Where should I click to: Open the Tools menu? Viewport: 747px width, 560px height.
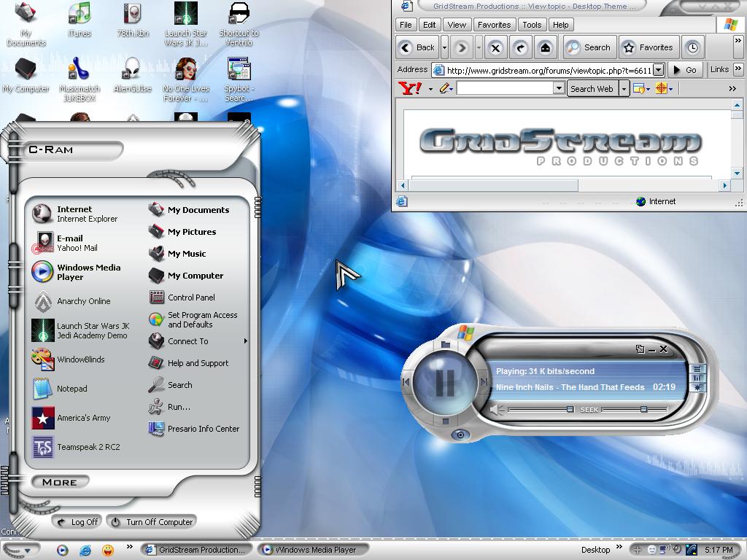coord(532,25)
